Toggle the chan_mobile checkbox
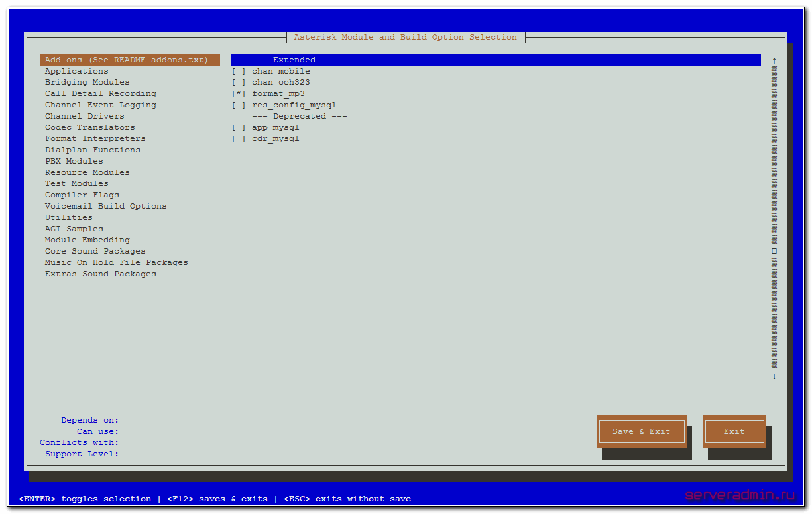 coord(239,72)
